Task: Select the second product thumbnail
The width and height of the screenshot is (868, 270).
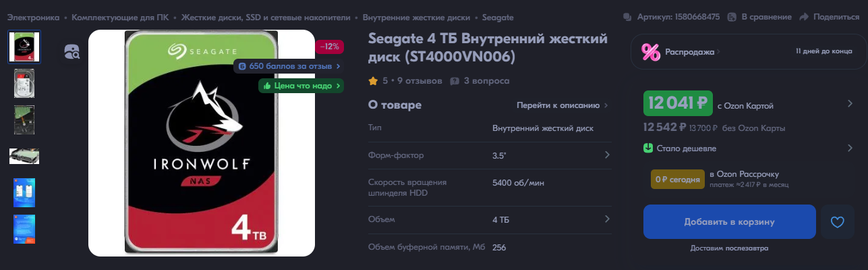Action: pyautogui.click(x=24, y=84)
